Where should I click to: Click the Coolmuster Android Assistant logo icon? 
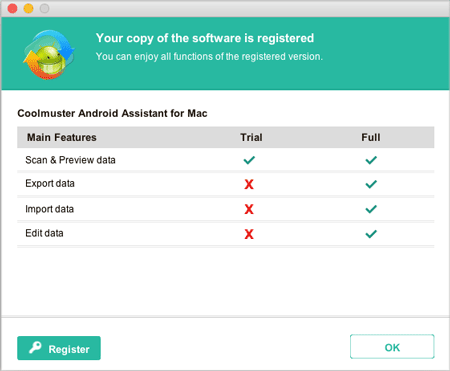49,54
